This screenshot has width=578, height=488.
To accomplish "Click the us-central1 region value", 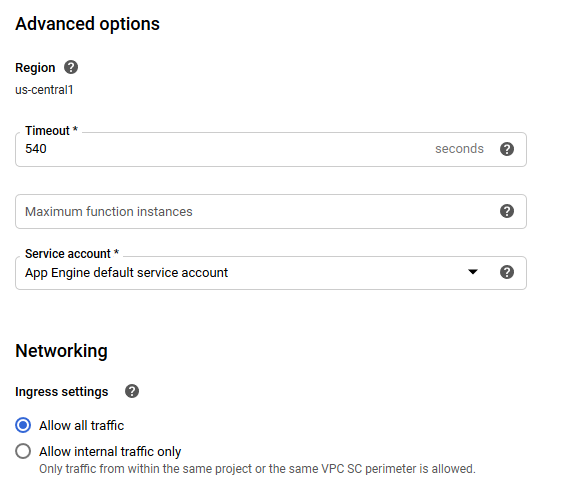I will pos(44,90).
